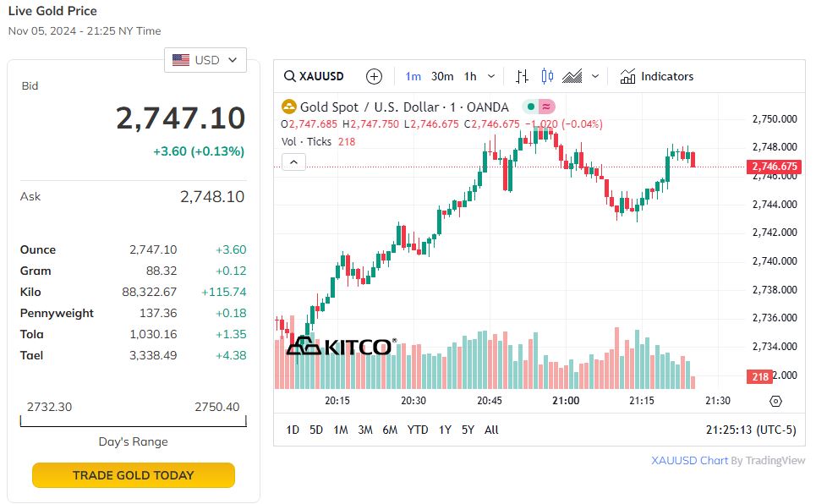
Task: Open the XAUUSD symbol search
Action: [314, 76]
